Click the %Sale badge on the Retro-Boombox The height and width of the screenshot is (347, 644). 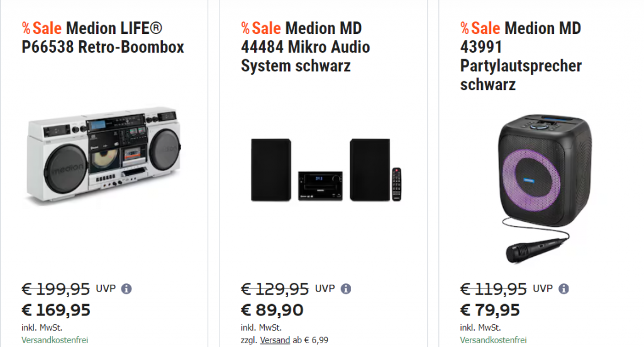coord(42,28)
